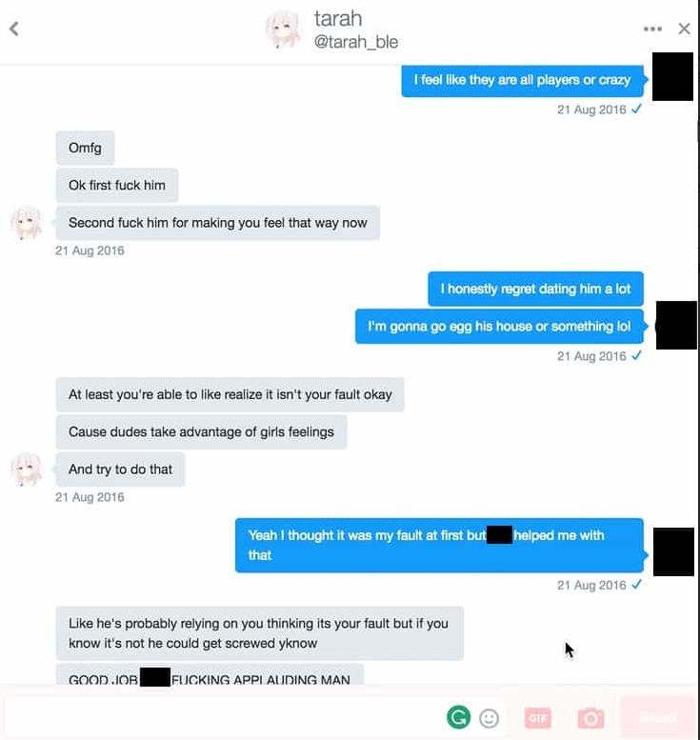Select the "Omfg" message bubble
700x740 pixels.
85,148
